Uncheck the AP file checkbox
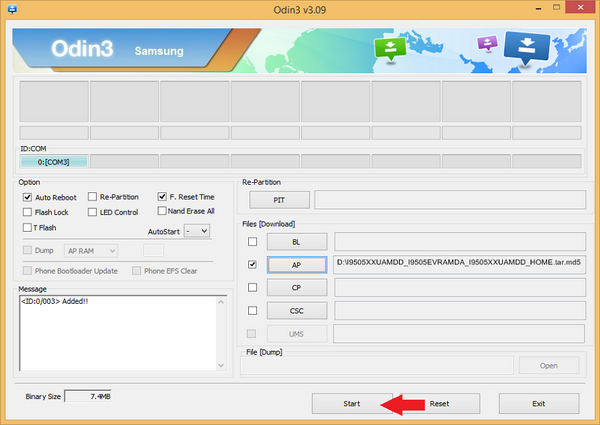 tap(252, 265)
